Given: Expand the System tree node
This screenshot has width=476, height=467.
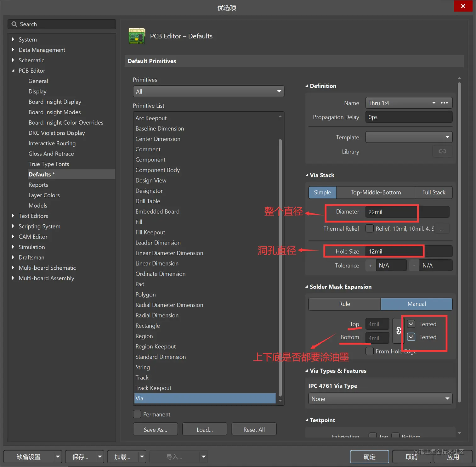Looking at the screenshot, I should 13,39.
